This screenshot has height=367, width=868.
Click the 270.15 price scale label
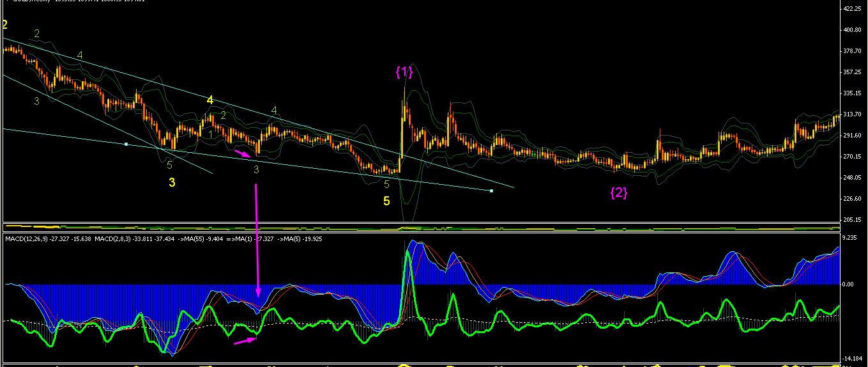click(852, 157)
